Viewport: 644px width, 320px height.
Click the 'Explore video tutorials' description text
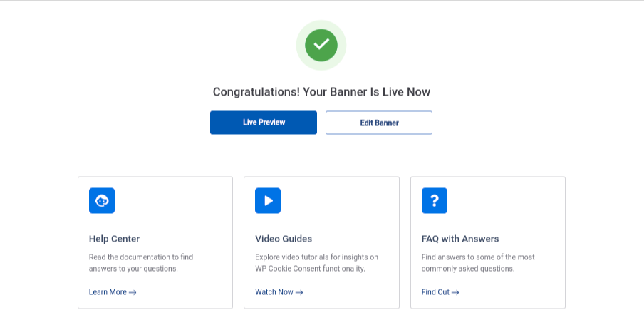317,263
